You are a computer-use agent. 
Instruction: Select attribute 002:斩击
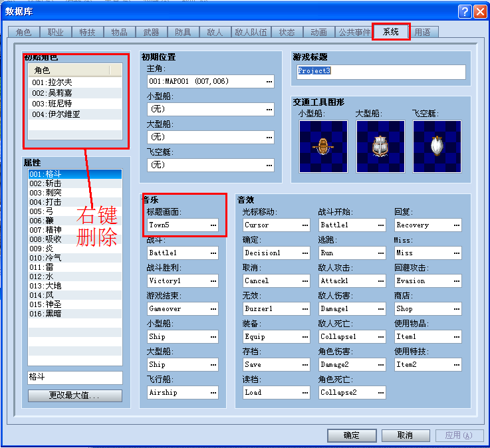click(x=75, y=183)
